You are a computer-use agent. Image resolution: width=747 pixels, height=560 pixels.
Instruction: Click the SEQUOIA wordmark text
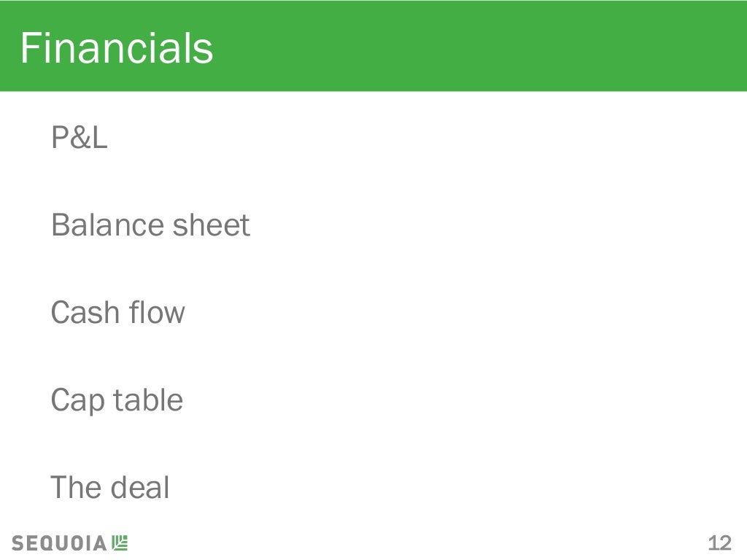[59, 543]
